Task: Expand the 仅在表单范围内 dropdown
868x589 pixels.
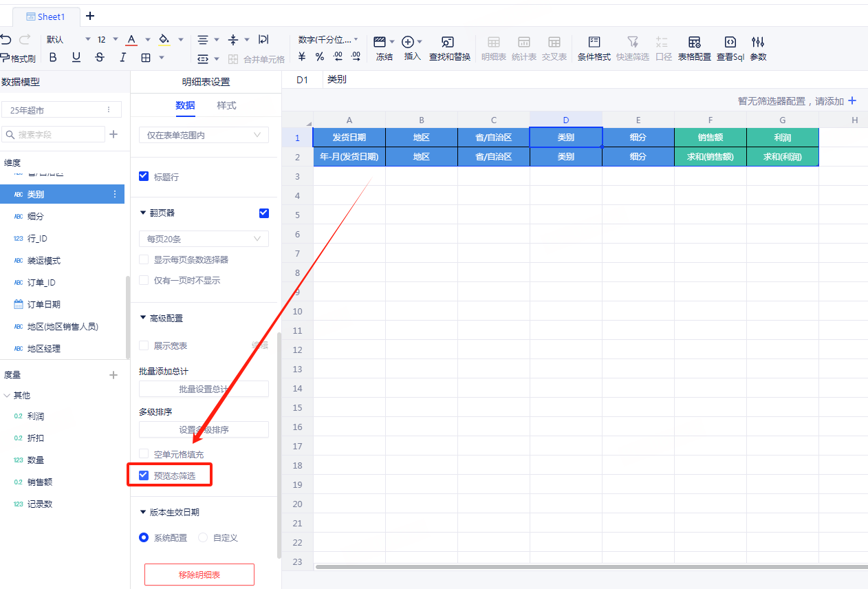Action: pyautogui.click(x=204, y=135)
